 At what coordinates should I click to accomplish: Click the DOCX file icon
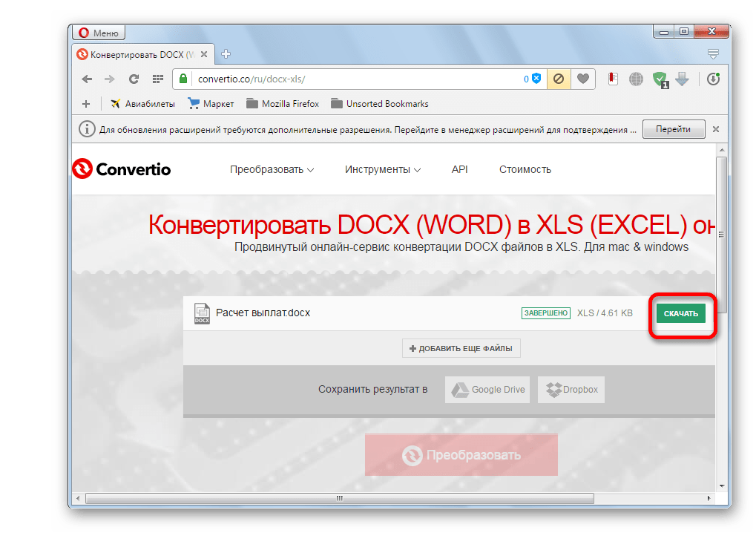[202, 313]
